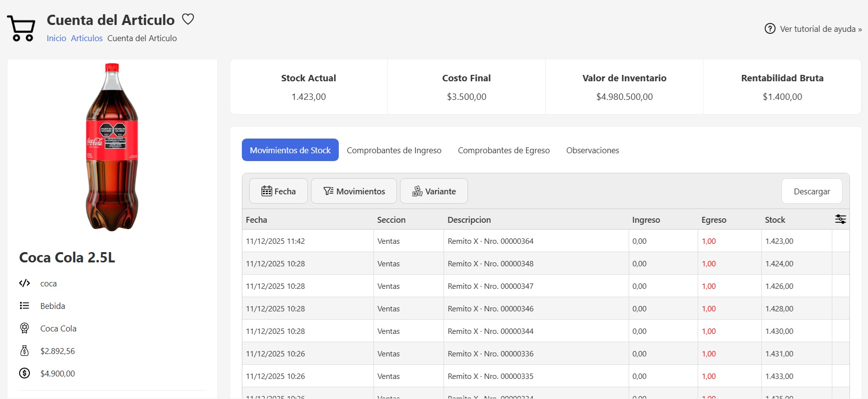Image resolution: width=868 pixels, height=399 pixels.
Task: Navigate to Articulos breadcrumb link
Action: click(87, 38)
